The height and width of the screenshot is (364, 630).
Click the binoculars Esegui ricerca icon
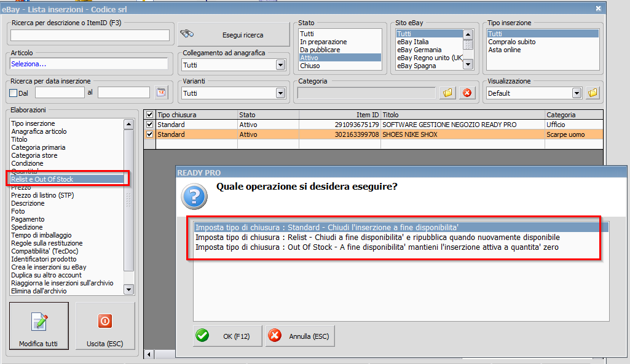point(187,34)
